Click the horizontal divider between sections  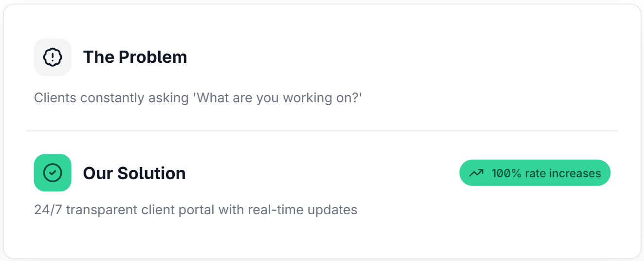[x=322, y=131]
